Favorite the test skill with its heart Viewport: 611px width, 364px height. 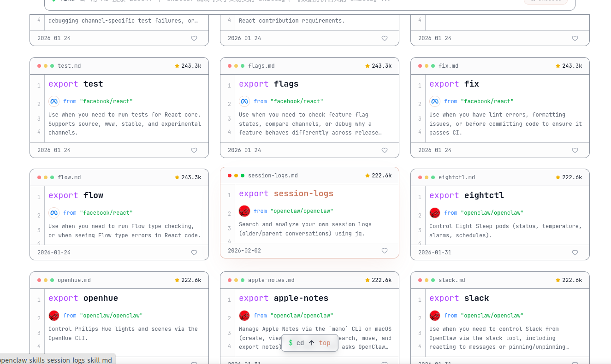[194, 150]
